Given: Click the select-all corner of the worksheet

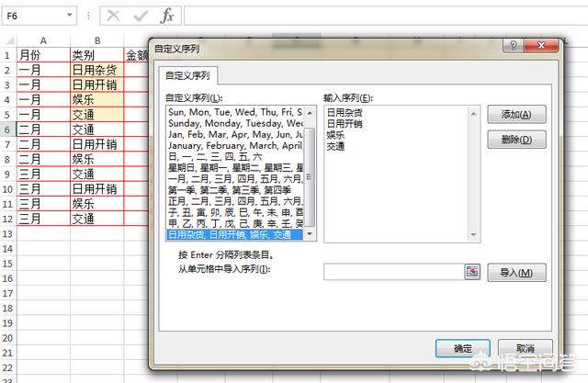Looking at the screenshot, I should [x=9, y=40].
